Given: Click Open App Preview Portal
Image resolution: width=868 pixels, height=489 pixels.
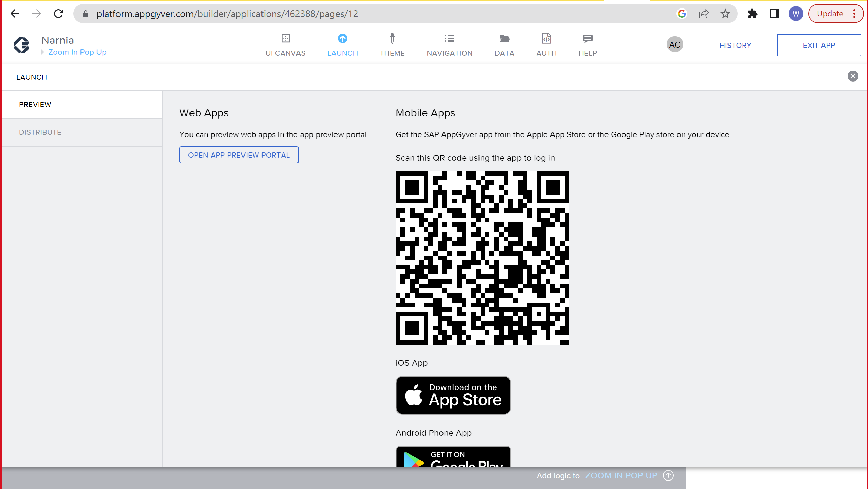Looking at the screenshot, I should 238,155.
